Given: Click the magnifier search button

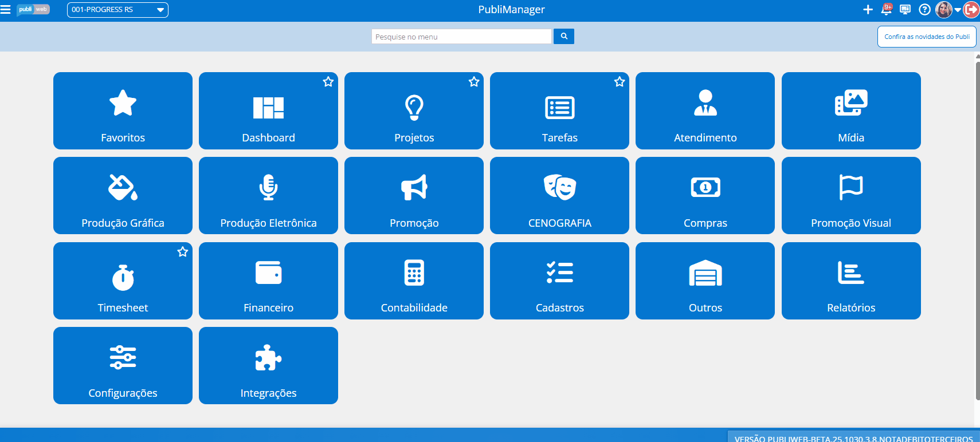Looking at the screenshot, I should tap(564, 36).
